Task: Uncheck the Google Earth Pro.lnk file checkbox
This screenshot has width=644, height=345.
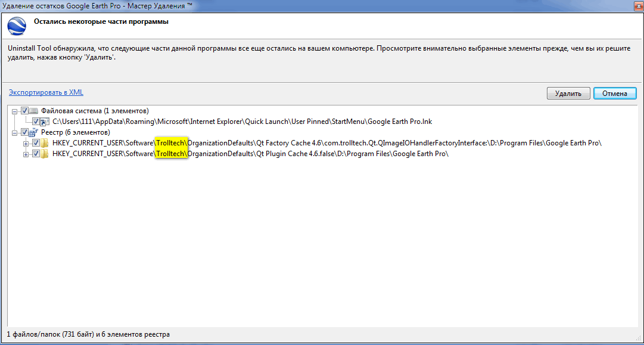Action: [36, 122]
